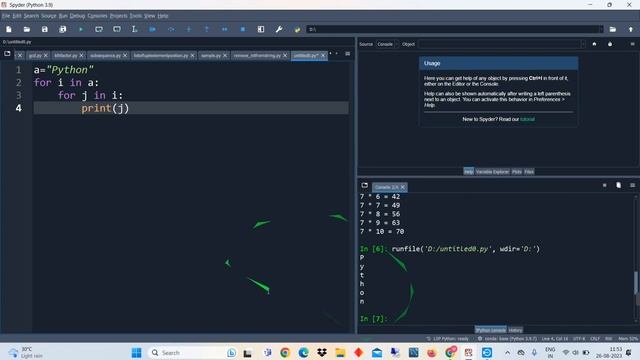Click the console vertical scrollbar

(636, 282)
